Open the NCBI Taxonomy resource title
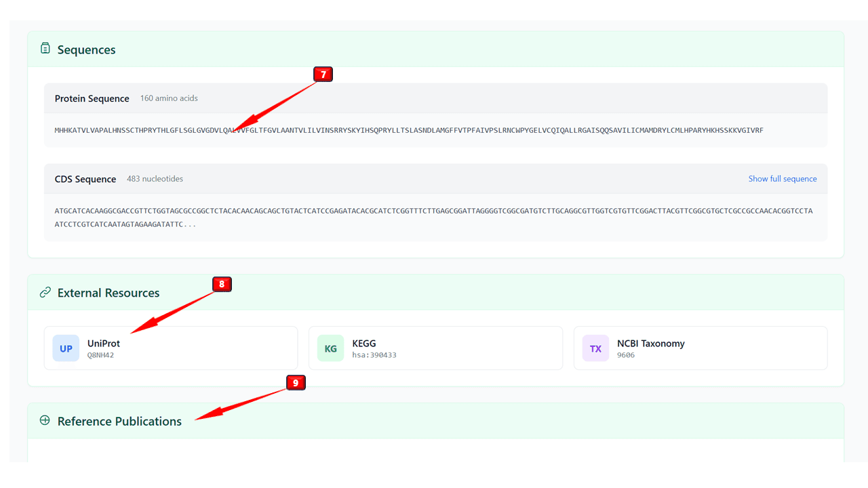Image resolution: width=868 pixels, height=488 pixels. (650, 344)
